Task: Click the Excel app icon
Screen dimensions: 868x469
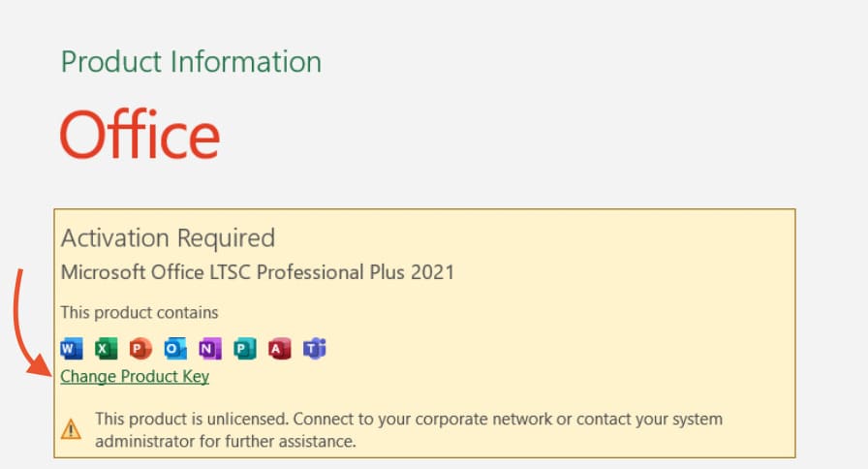Action: [106, 349]
